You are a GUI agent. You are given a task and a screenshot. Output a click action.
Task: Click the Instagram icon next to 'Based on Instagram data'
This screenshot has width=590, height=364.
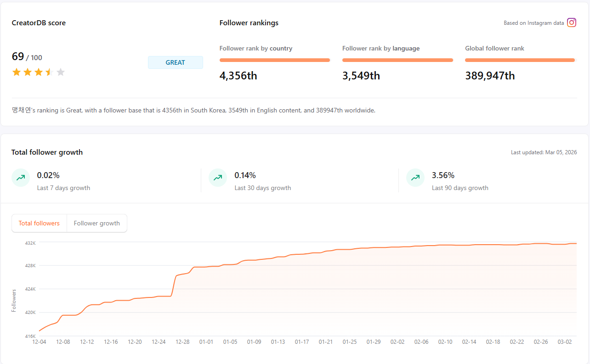pyautogui.click(x=571, y=22)
